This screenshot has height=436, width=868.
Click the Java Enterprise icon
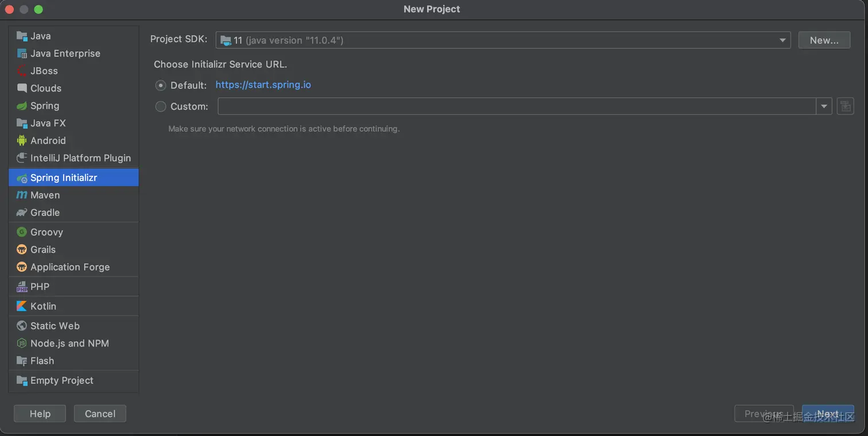pos(22,53)
